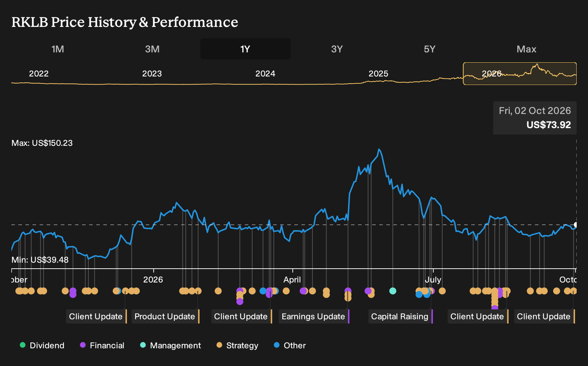
Task: Toggle the Management legend filter
Action: [x=170, y=345]
